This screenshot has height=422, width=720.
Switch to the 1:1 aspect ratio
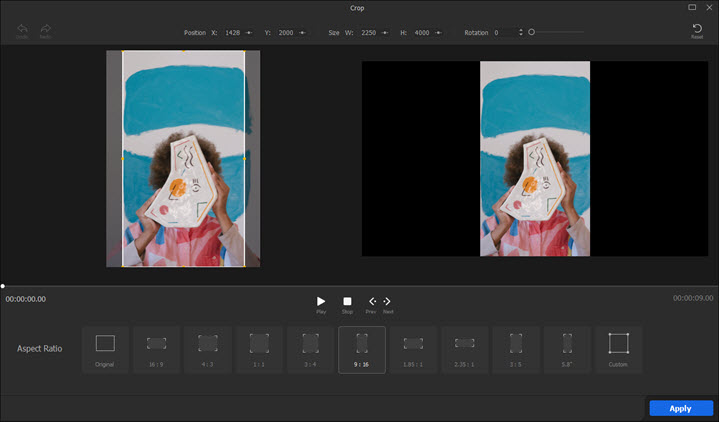259,348
